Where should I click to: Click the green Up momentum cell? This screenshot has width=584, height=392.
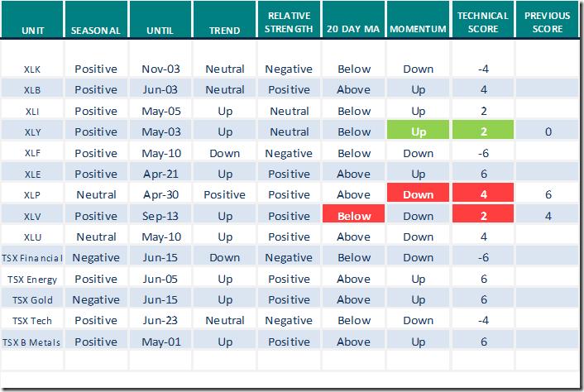point(418,132)
